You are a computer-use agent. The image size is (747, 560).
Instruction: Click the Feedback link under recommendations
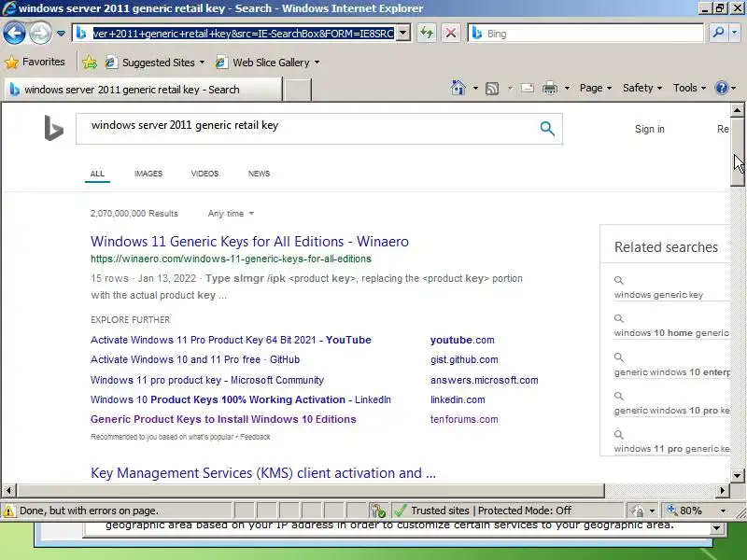pyautogui.click(x=255, y=437)
